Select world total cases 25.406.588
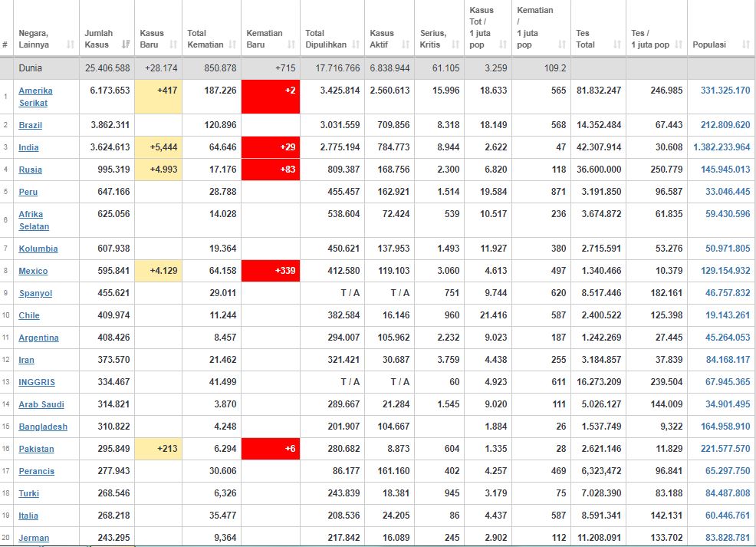This screenshot has height=547, width=756. 107,68
